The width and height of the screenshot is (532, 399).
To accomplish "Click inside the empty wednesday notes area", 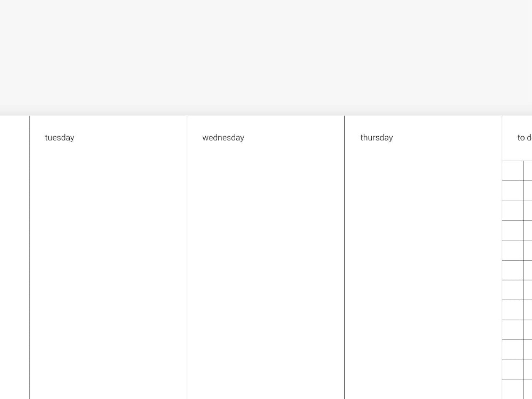I will 265,266.
